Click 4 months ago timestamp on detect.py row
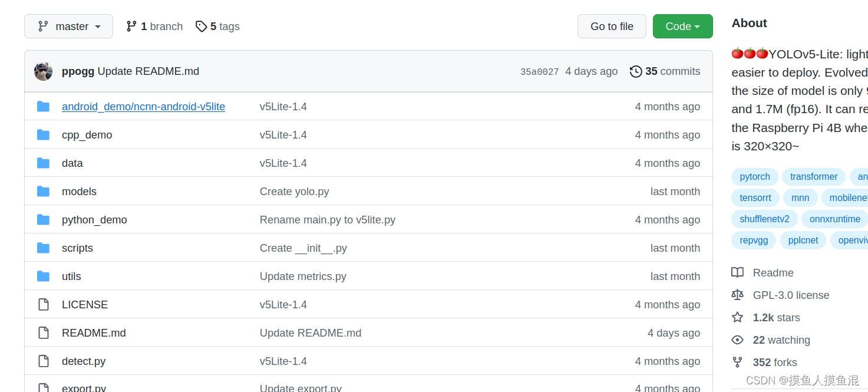Screen dimensions: 868x392 click(x=668, y=361)
